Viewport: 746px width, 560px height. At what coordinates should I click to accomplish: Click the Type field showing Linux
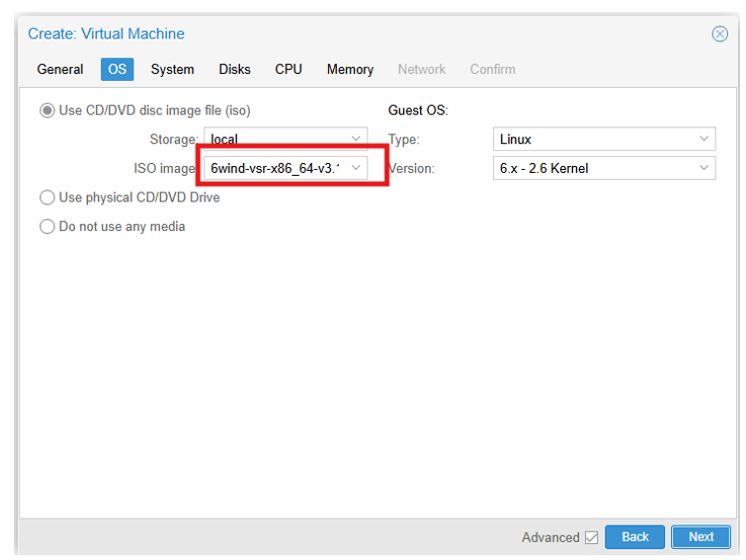pyautogui.click(x=605, y=139)
